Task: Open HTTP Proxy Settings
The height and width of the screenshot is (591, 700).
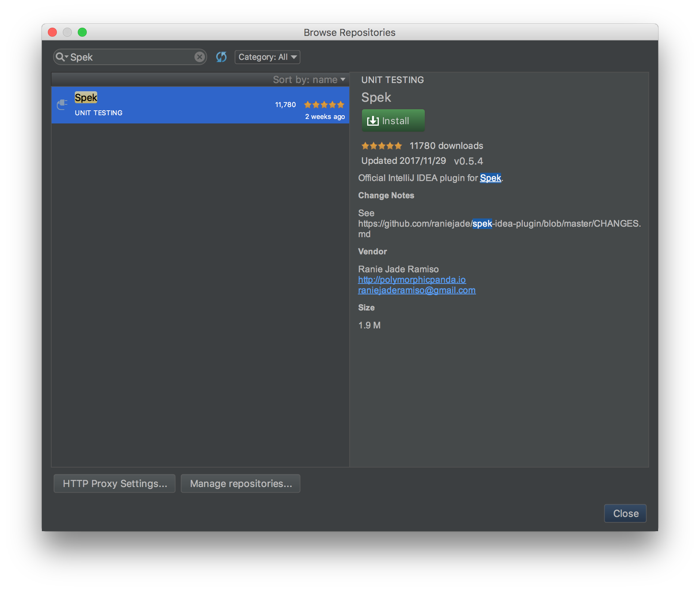Action: (x=114, y=483)
